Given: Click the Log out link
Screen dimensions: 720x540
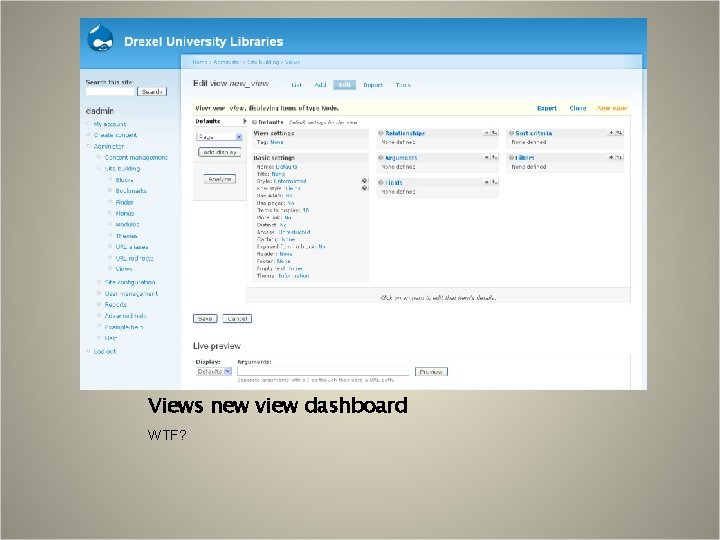Looking at the screenshot, I should pos(105,351).
